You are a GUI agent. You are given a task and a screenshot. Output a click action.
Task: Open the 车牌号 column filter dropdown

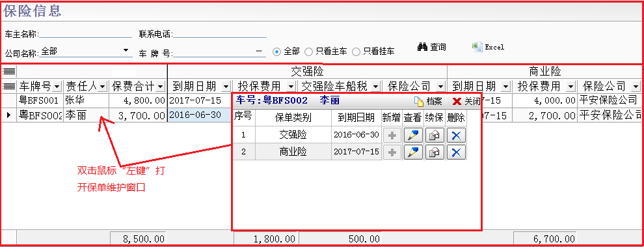point(57,87)
